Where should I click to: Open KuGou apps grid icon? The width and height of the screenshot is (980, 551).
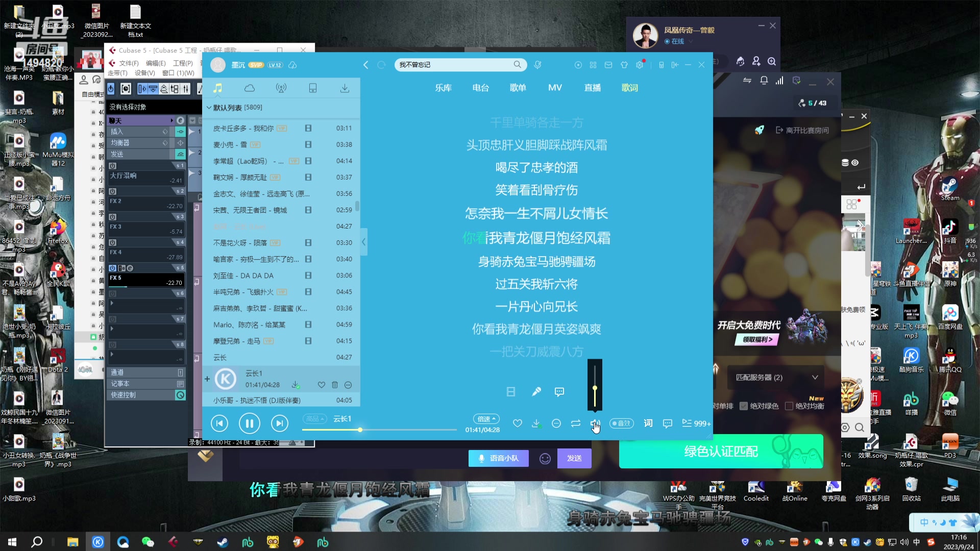point(593,65)
